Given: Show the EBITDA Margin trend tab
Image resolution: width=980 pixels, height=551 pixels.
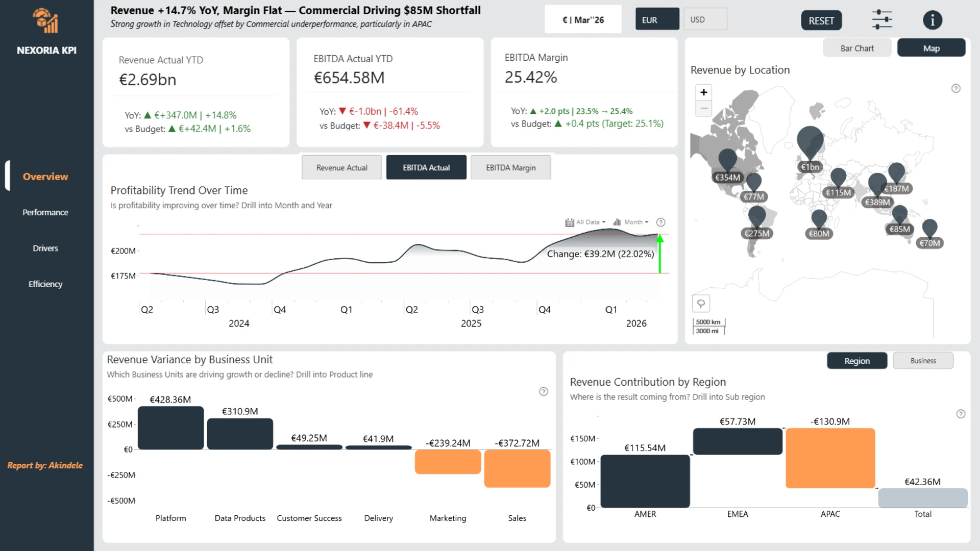Looking at the screenshot, I should (x=510, y=167).
